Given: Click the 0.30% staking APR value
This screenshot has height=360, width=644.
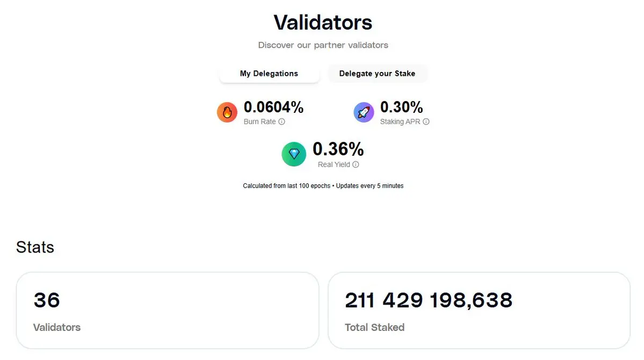Looking at the screenshot, I should [401, 107].
